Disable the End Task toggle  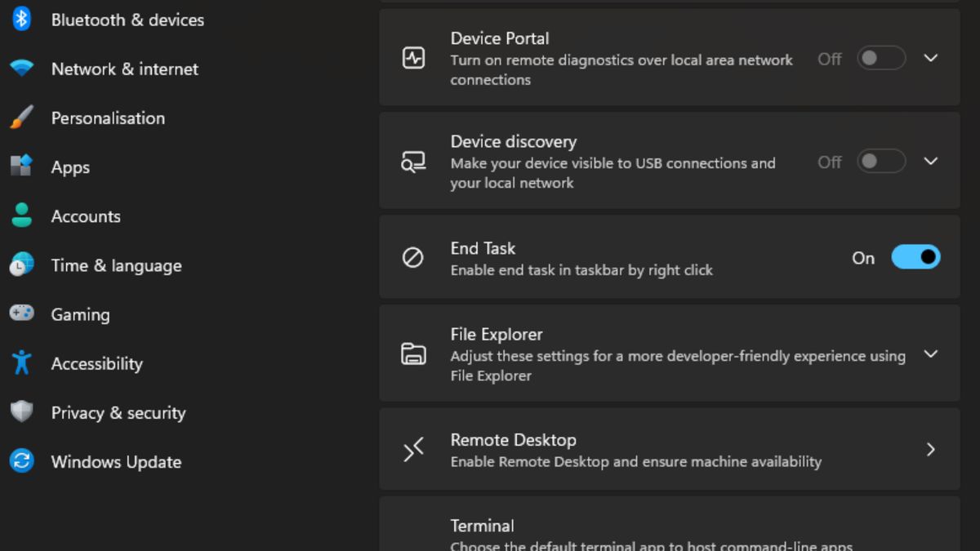pyautogui.click(x=915, y=256)
